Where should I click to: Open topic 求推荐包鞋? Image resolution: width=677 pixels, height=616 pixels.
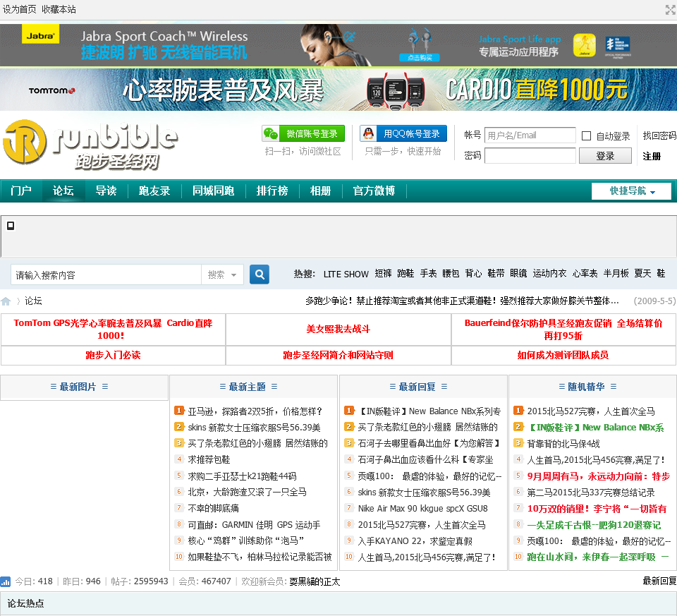pyautogui.click(x=209, y=459)
